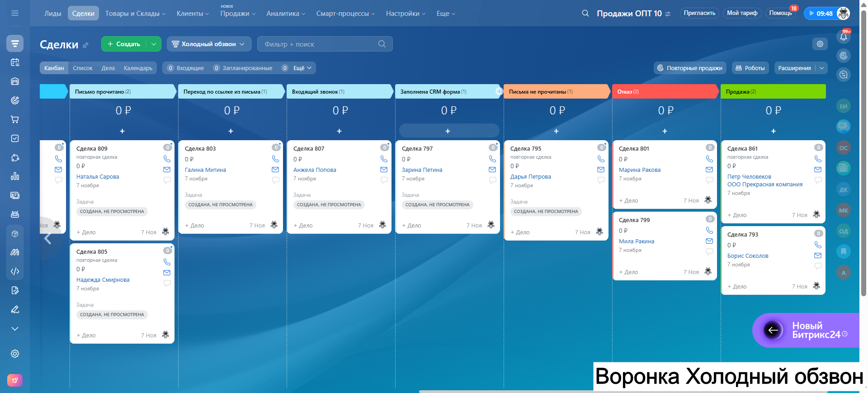Open the Ещё dropdown beside Запланированные
Screen dimensions: 868x393
(x=302, y=68)
